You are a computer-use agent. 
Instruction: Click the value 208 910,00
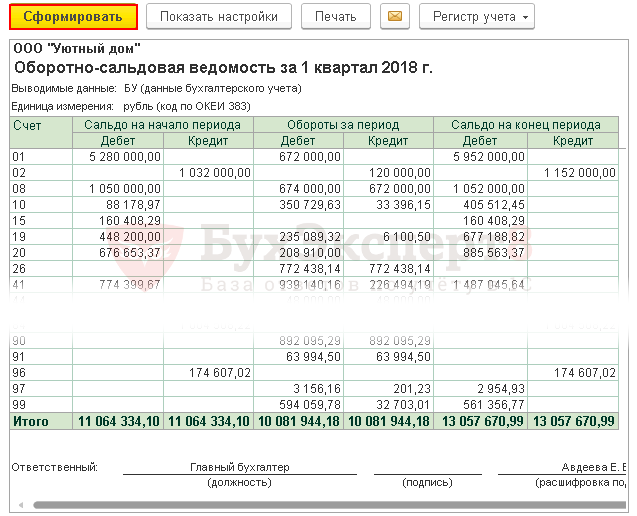310,252
